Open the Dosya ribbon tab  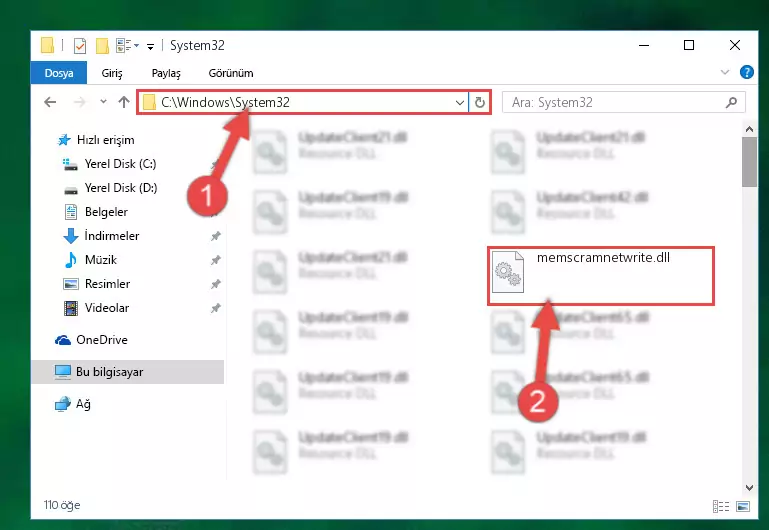[59, 73]
